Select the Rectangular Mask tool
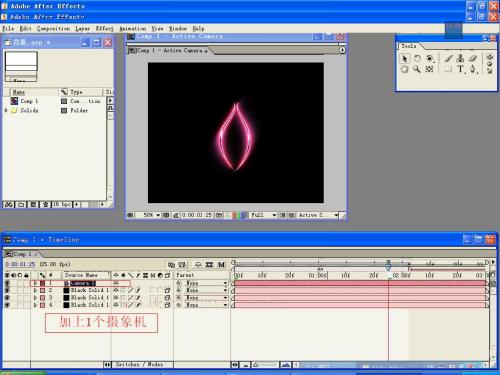 click(x=448, y=69)
